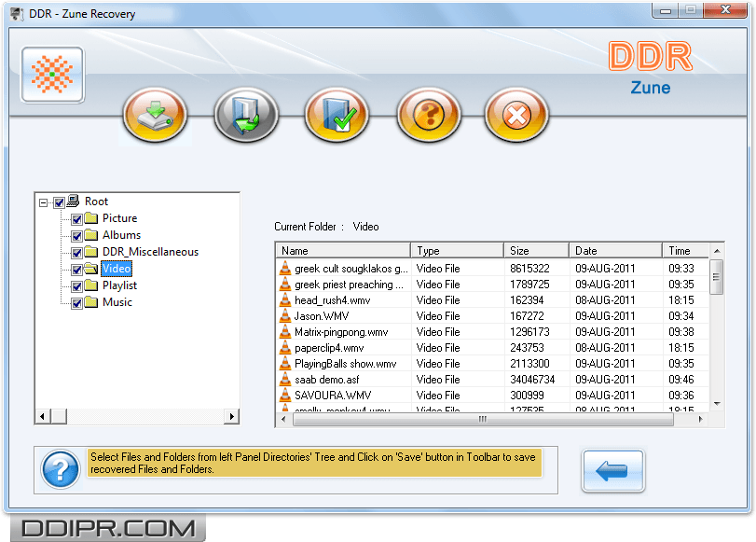Screen dimensions: 756x542
Task: Select the 'Matrix-pingpong.wmv' file name
Action: coord(341,332)
